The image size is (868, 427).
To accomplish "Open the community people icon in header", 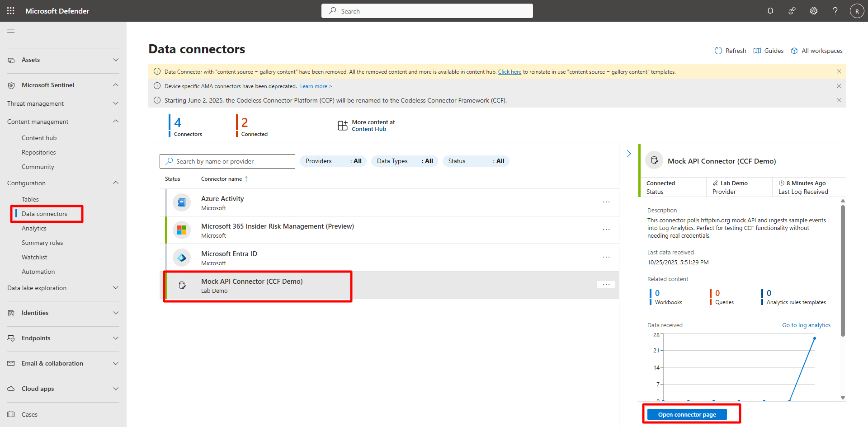I will click(x=792, y=11).
